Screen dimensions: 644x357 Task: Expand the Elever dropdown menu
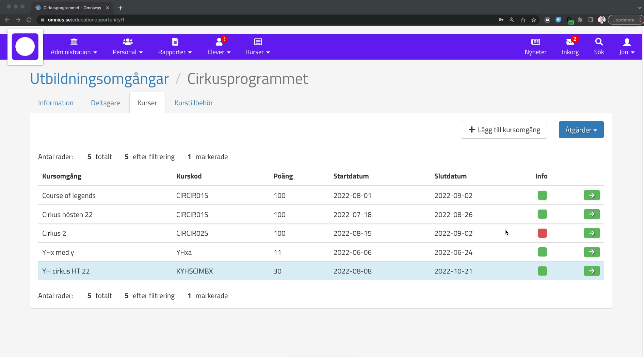click(x=219, y=46)
